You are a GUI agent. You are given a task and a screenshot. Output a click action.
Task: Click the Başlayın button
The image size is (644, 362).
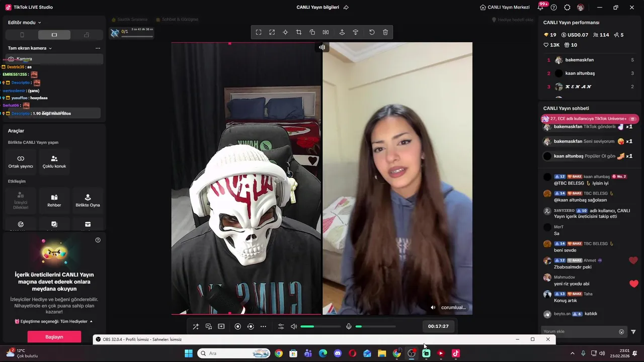[54, 337]
